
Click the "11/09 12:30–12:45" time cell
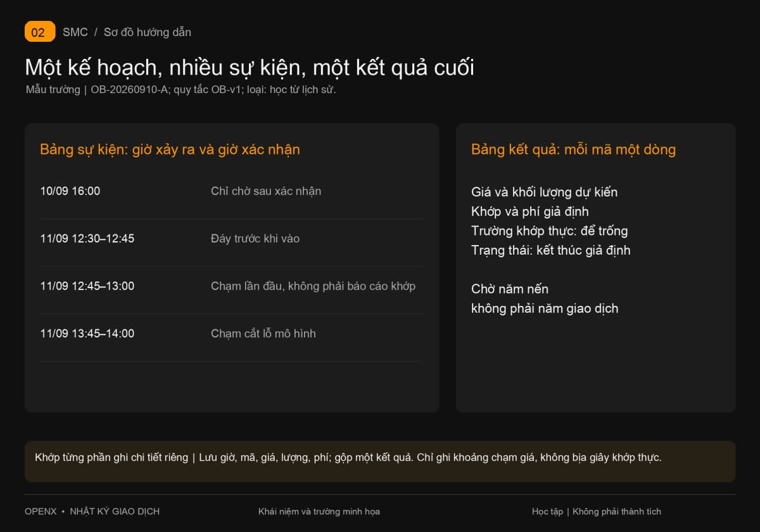87,239
